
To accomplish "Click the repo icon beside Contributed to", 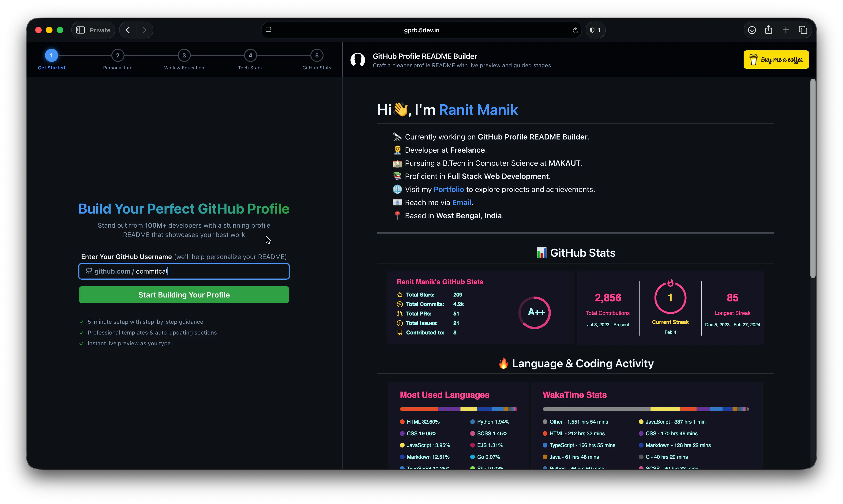I will [400, 333].
